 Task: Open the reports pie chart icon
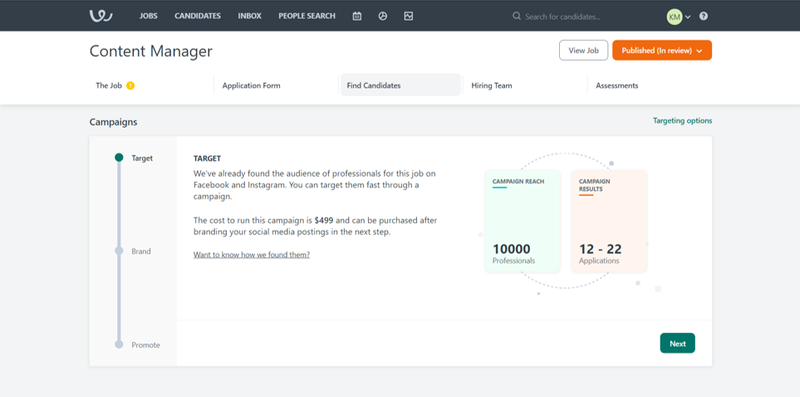[x=383, y=16]
